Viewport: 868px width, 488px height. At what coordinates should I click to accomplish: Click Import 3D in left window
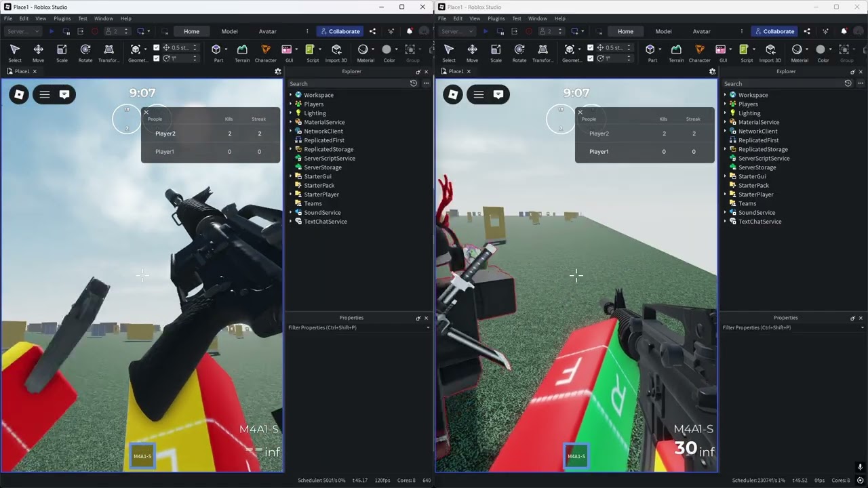point(336,53)
